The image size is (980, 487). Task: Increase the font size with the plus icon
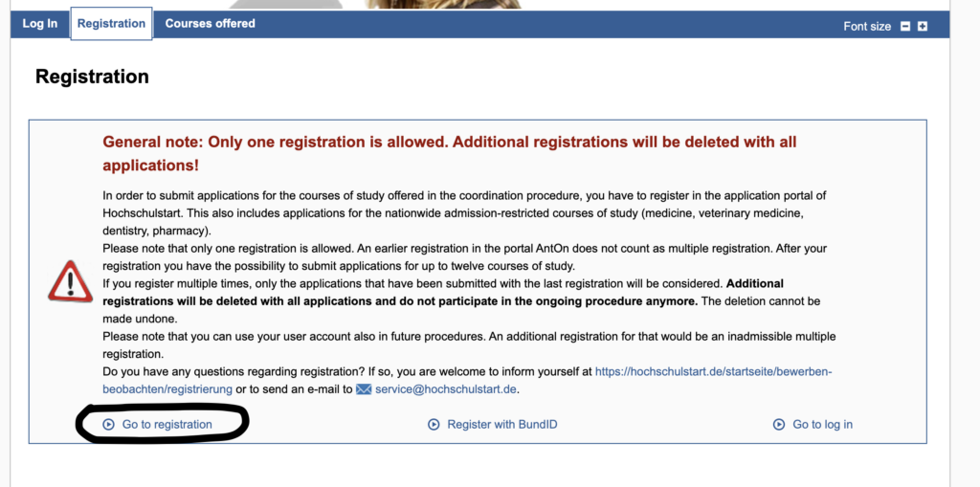pyautogui.click(x=923, y=27)
